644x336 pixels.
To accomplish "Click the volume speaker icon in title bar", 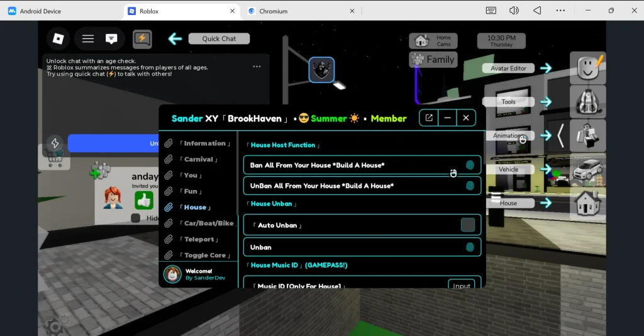I will [514, 11].
